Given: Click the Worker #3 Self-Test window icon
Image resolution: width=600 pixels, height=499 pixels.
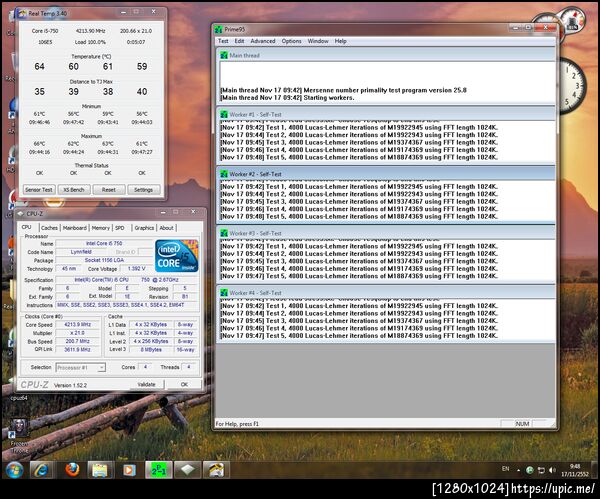Looking at the screenshot, I should (224, 233).
